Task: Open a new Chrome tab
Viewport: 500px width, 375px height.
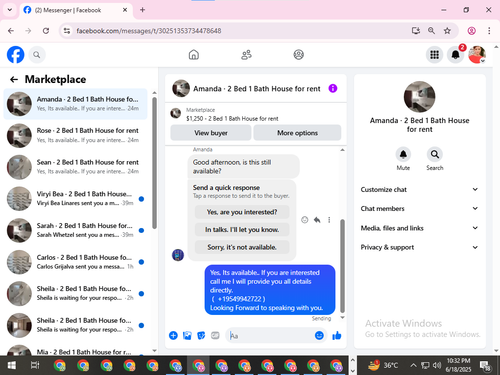Action: [142, 10]
